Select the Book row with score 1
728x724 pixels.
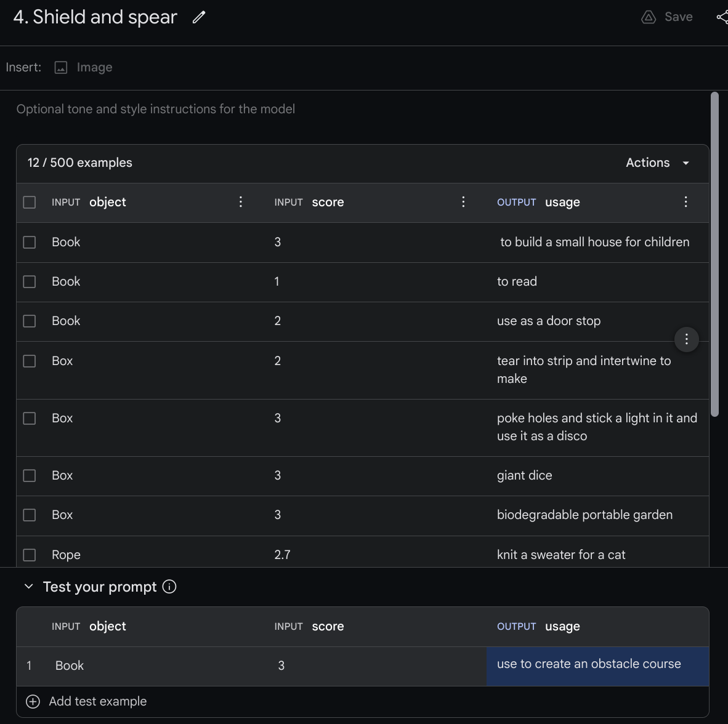(x=30, y=281)
